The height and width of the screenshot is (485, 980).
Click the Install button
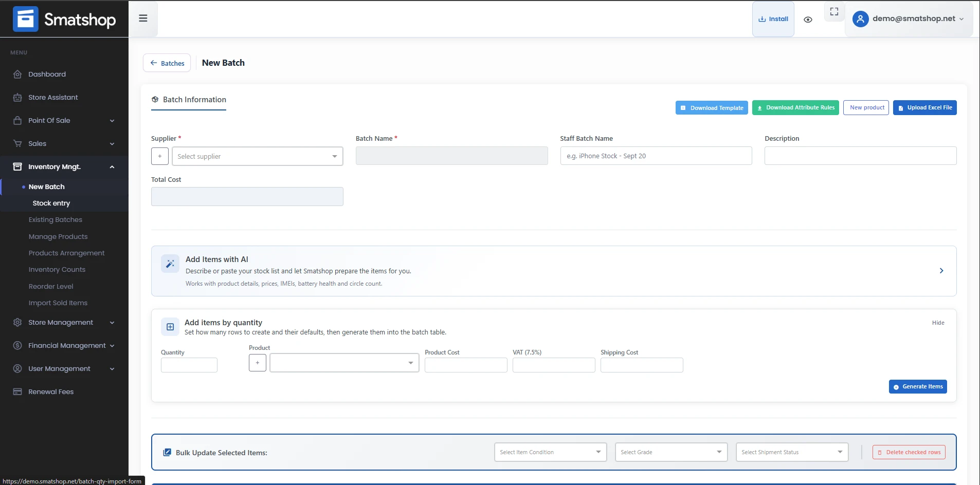tap(773, 19)
